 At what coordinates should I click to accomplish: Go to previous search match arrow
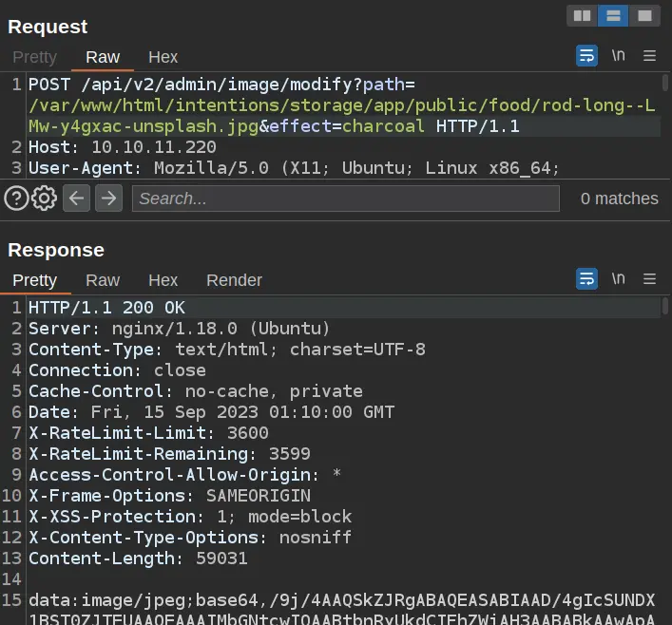pos(77,198)
